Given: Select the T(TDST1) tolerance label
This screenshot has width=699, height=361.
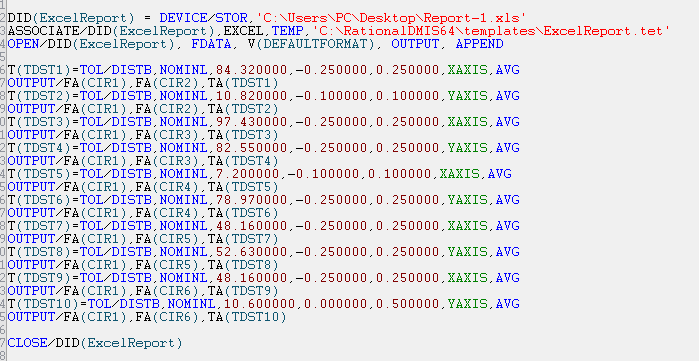Looking at the screenshot, I should 39,70.
